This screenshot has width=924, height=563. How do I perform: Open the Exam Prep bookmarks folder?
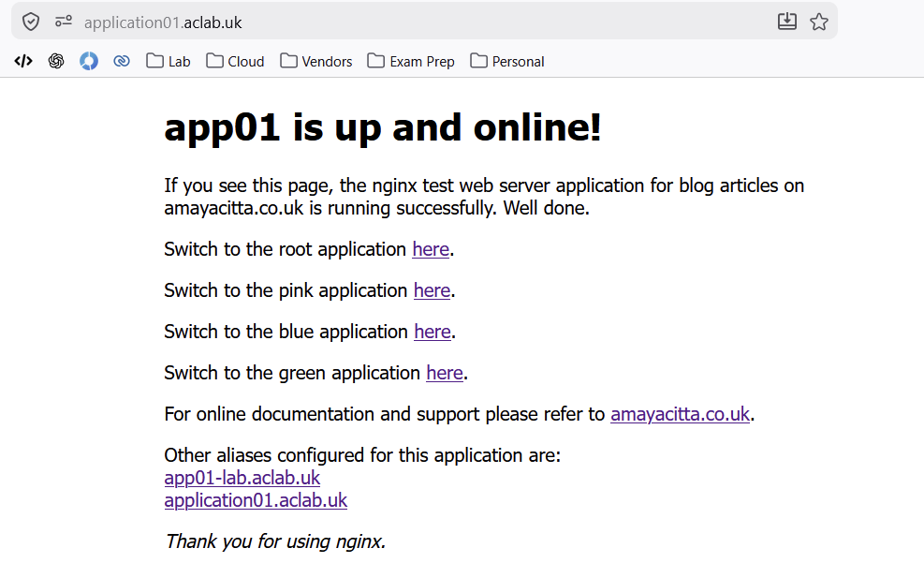click(x=411, y=61)
